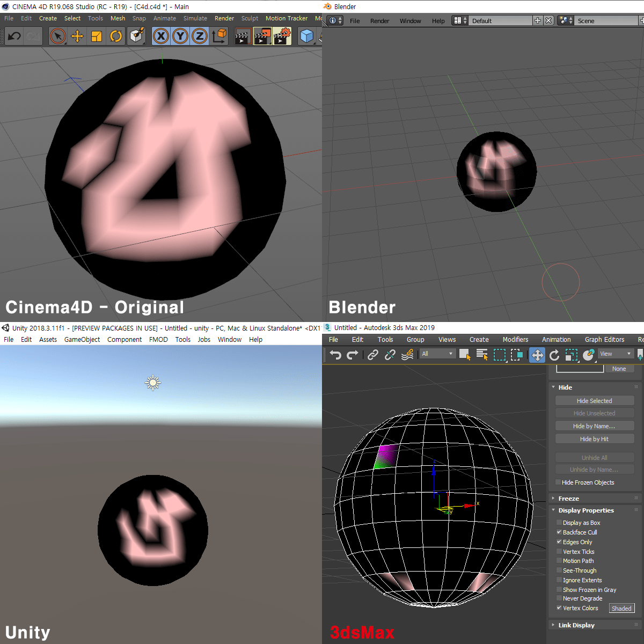Screen dimensions: 644x644
Task: Open Blender's scene browse icon
Action: [x=566, y=20]
